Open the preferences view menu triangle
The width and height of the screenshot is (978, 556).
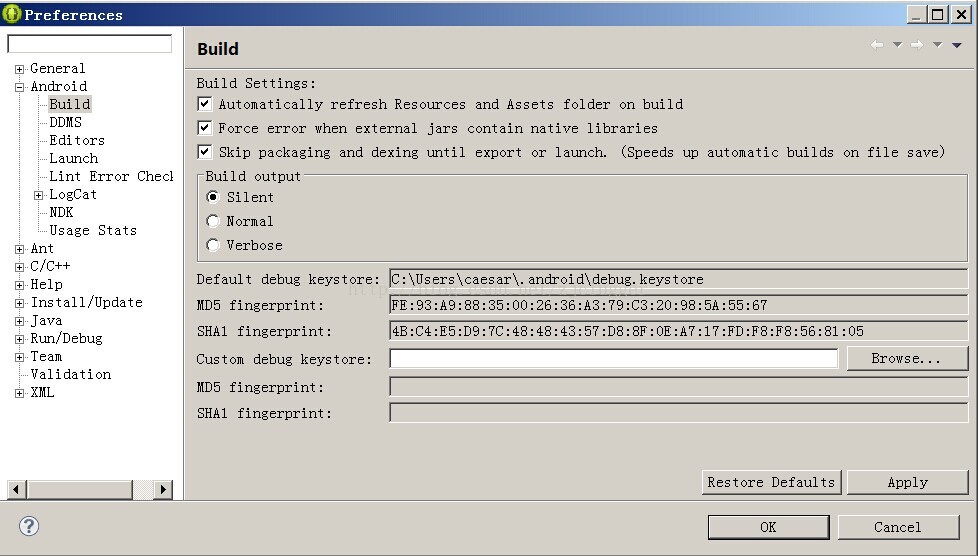(957, 45)
